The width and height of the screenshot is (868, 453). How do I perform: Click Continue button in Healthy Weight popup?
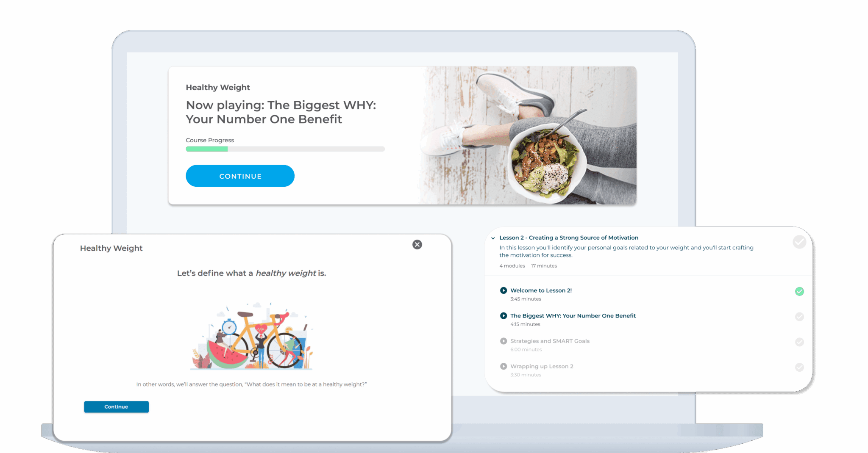pos(116,407)
